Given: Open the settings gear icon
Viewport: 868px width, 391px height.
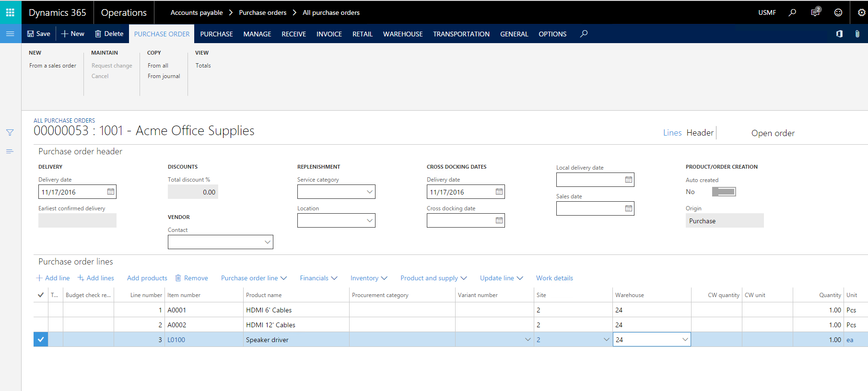Looking at the screenshot, I should 861,12.
